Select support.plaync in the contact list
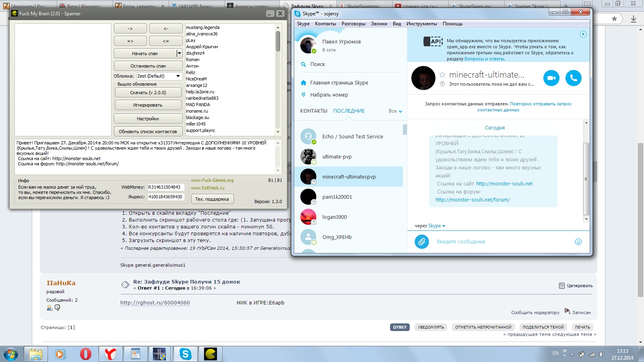The image size is (644, 362). pyautogui.click(x=200, y=130)
